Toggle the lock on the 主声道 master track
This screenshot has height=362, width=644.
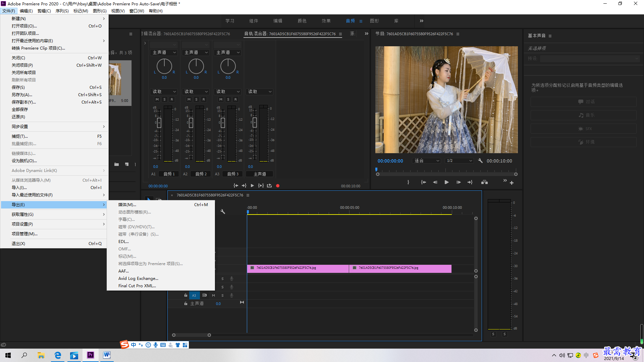[185, 304]
